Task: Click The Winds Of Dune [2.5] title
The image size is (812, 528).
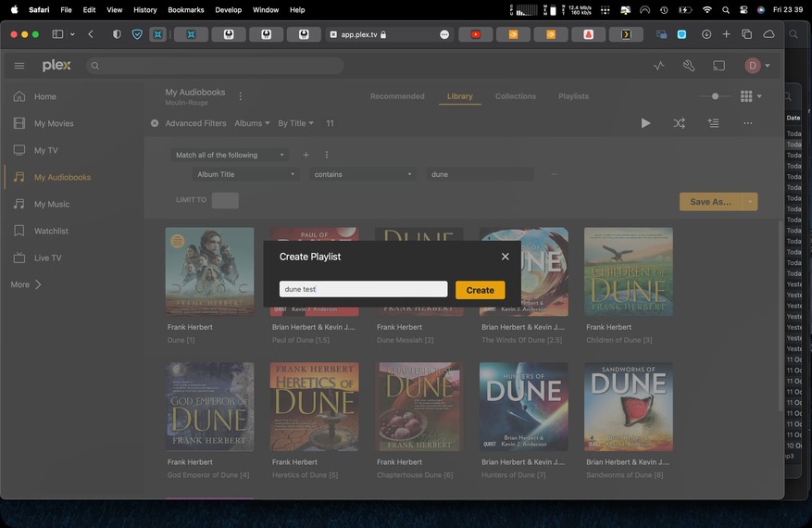Action: [x=521, y=340]
